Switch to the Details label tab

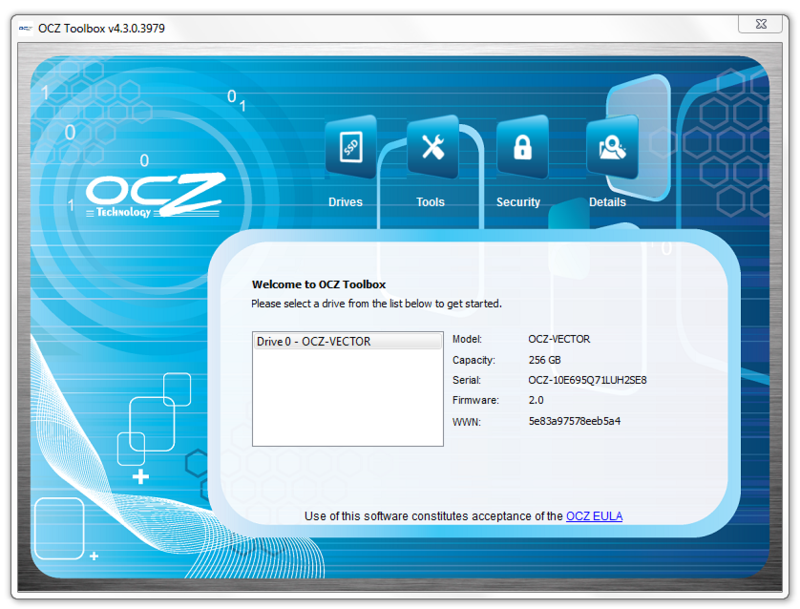[x=607, y=202]
